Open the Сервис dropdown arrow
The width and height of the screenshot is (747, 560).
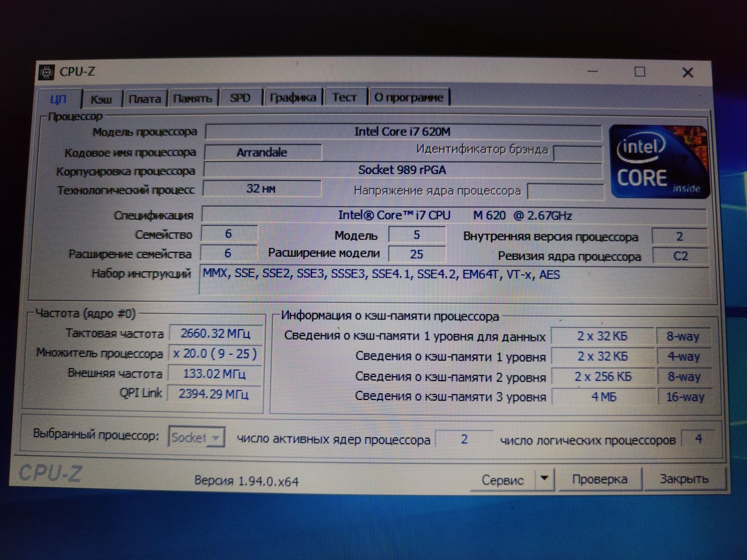click(x=544, y=479)
